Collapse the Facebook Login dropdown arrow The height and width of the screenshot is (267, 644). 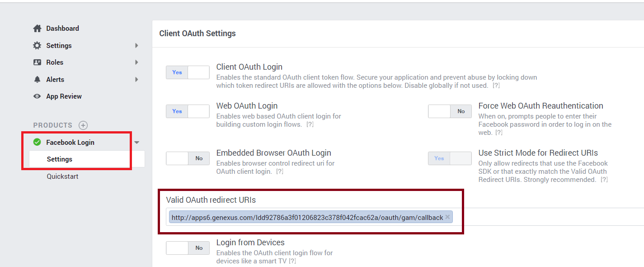pos(137,143)
